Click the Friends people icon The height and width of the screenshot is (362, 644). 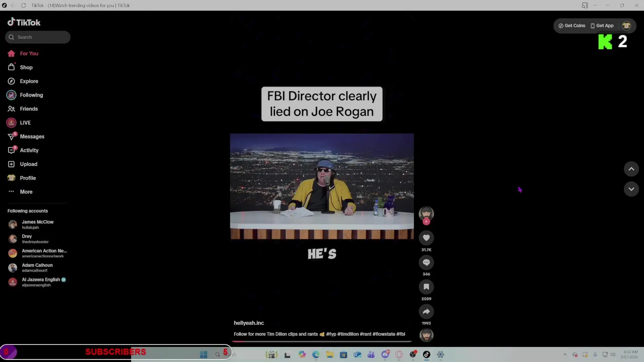click(x=11, y=109)
